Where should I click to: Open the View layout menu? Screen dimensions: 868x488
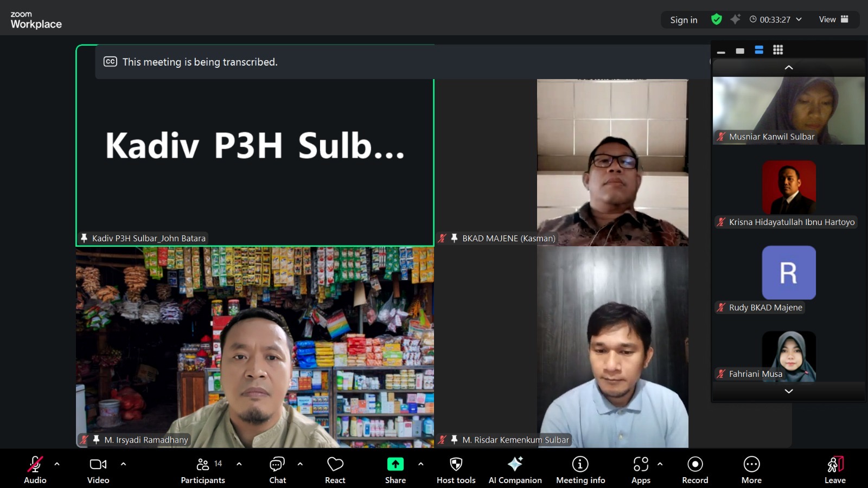point(833,20)
